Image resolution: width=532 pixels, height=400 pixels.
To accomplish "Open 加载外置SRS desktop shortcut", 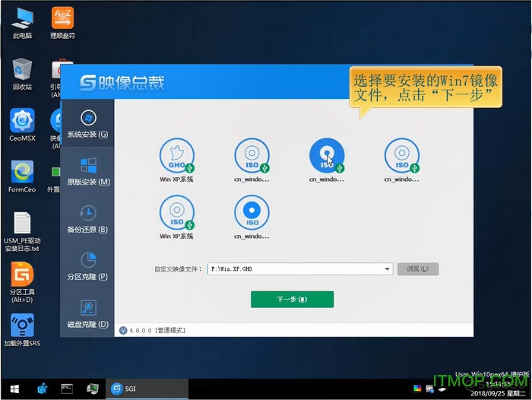I will tap(22, 329).
